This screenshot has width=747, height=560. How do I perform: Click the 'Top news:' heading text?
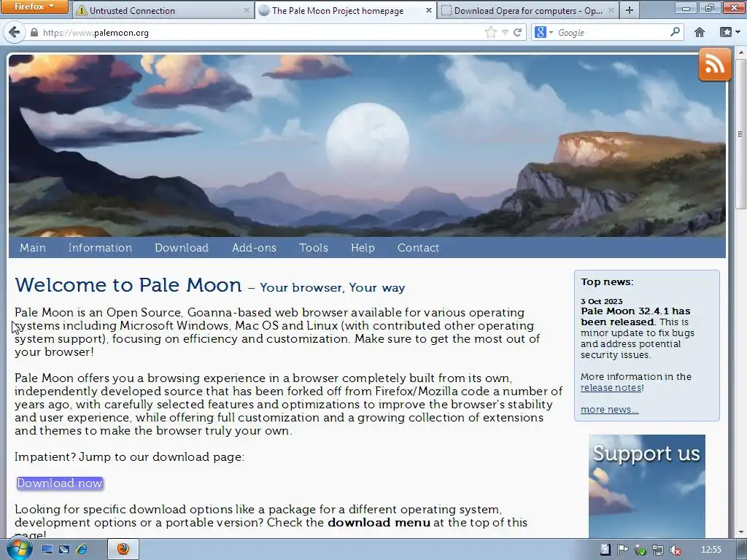[607, 282]
